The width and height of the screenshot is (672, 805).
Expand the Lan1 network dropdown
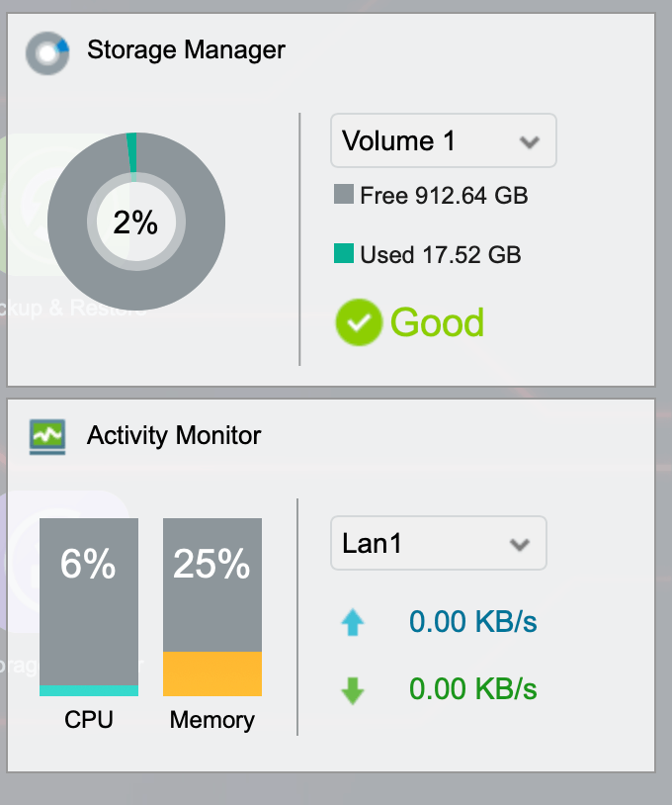click(439, 543)
